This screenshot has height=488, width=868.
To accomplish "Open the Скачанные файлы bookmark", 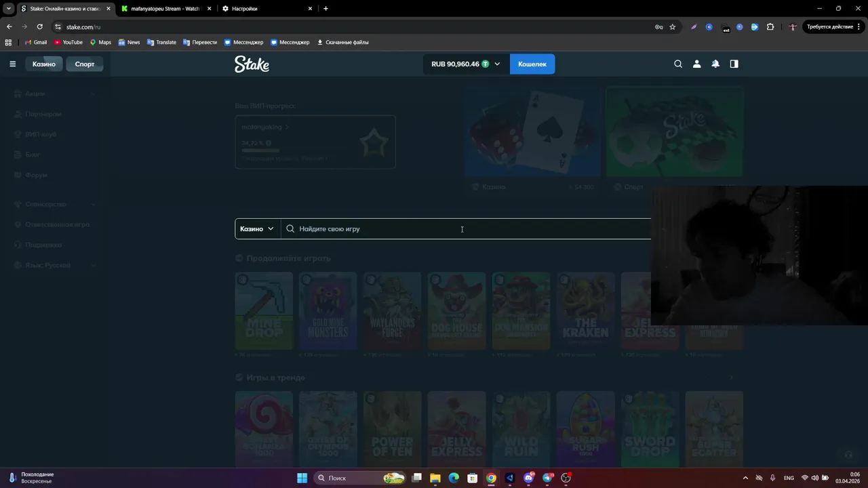I will [343, 42].
